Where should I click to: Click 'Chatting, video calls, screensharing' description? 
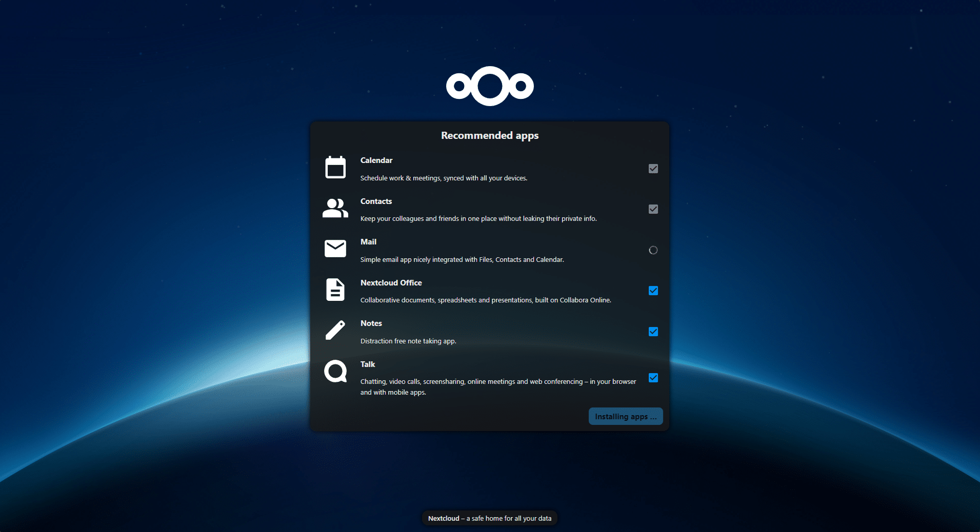(498, 387)
